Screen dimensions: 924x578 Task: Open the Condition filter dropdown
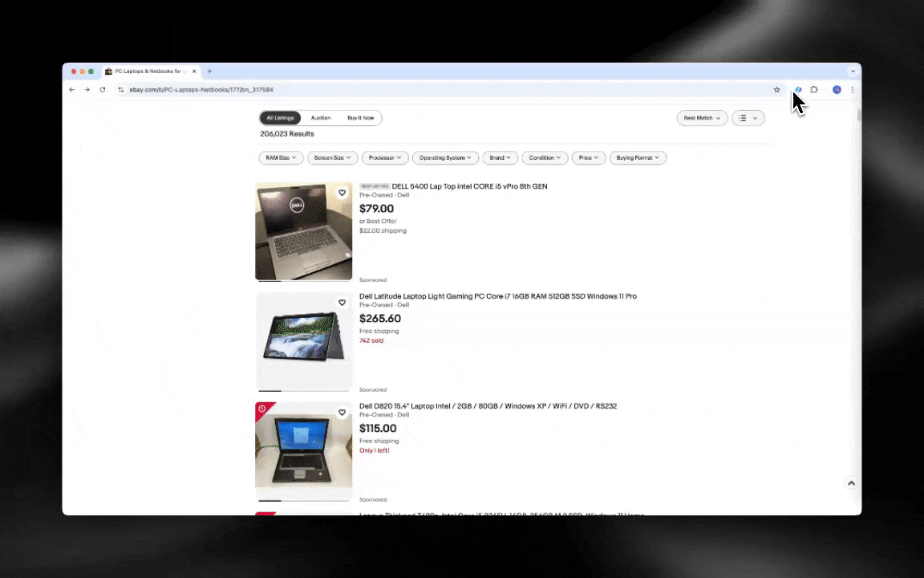tap(545, 157)
